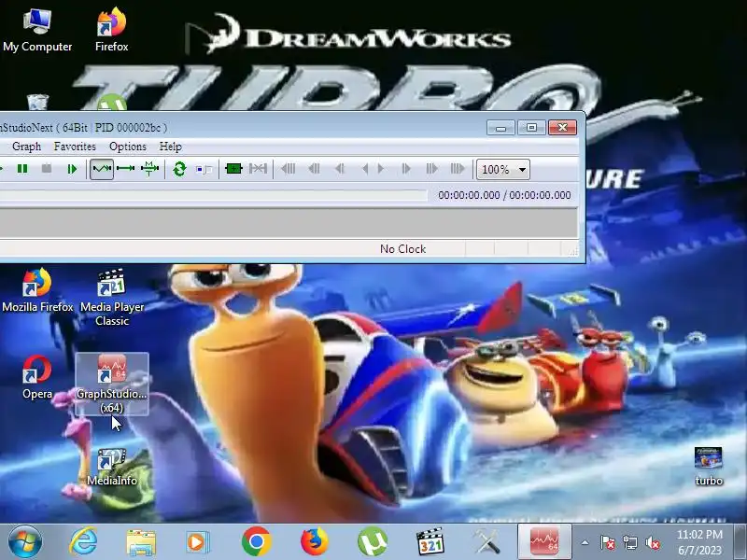The width and height of the screenshot is (747, 560).
Task: Open the Graph menu
Action: [27, 147]
